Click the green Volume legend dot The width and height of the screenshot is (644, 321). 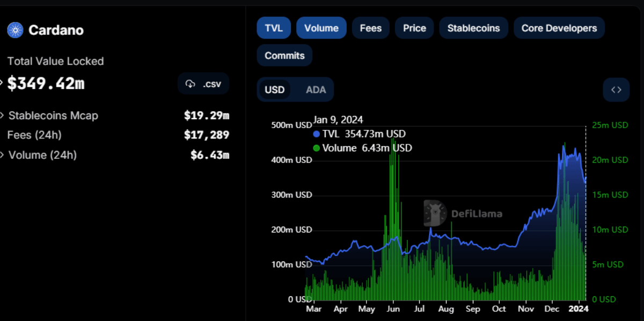[316, 148]
